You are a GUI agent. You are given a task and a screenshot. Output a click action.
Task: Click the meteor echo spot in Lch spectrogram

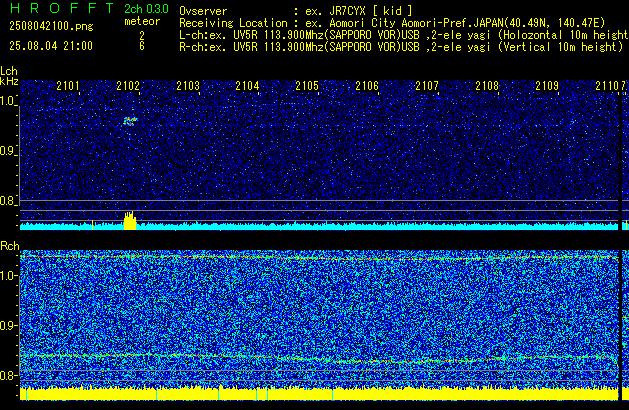tap(130, 121)
